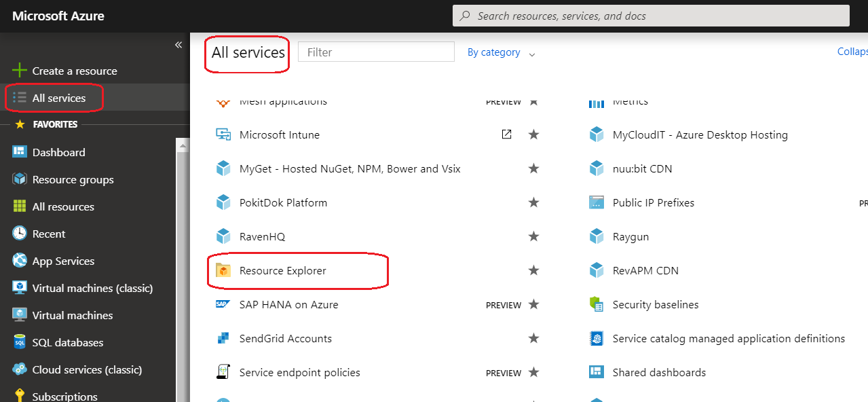
Task: Open the By category dropdown
Action: (x=501, y=52)
